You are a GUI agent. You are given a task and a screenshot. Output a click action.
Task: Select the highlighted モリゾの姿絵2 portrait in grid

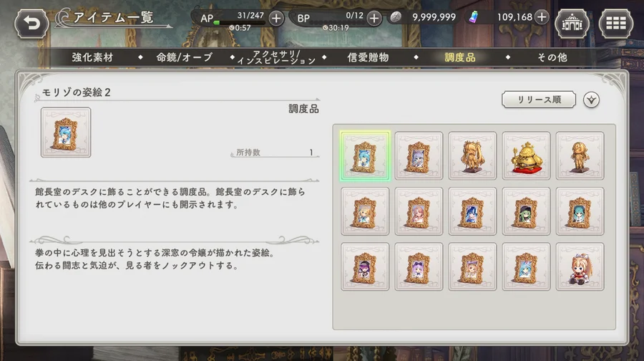365,156
